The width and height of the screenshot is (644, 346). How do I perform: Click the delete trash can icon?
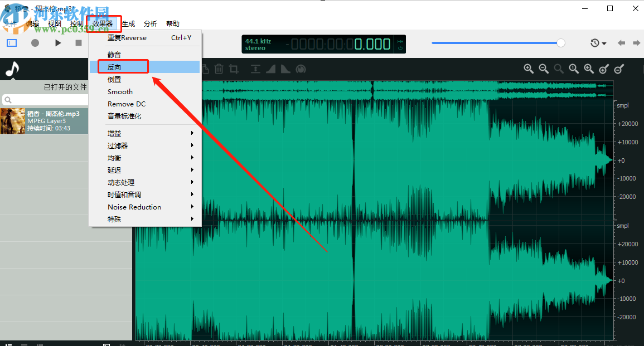coord(219,69)
